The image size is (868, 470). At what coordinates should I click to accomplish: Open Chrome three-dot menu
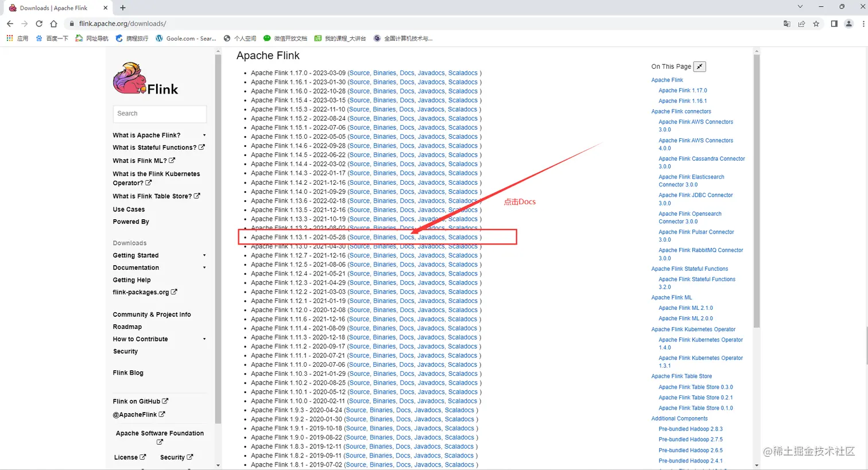tap(863, 24)
